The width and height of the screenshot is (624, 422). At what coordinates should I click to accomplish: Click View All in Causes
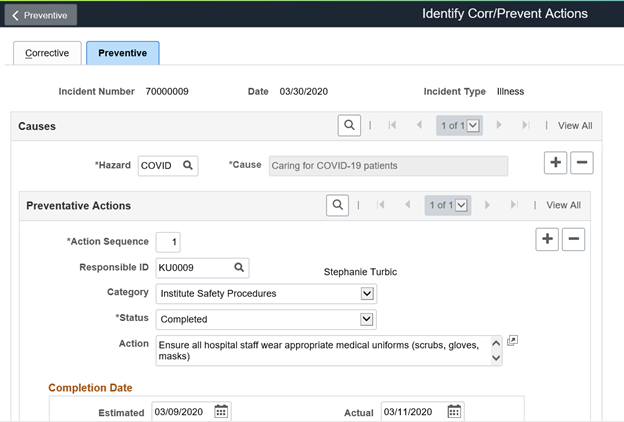[x=575, y=125]
